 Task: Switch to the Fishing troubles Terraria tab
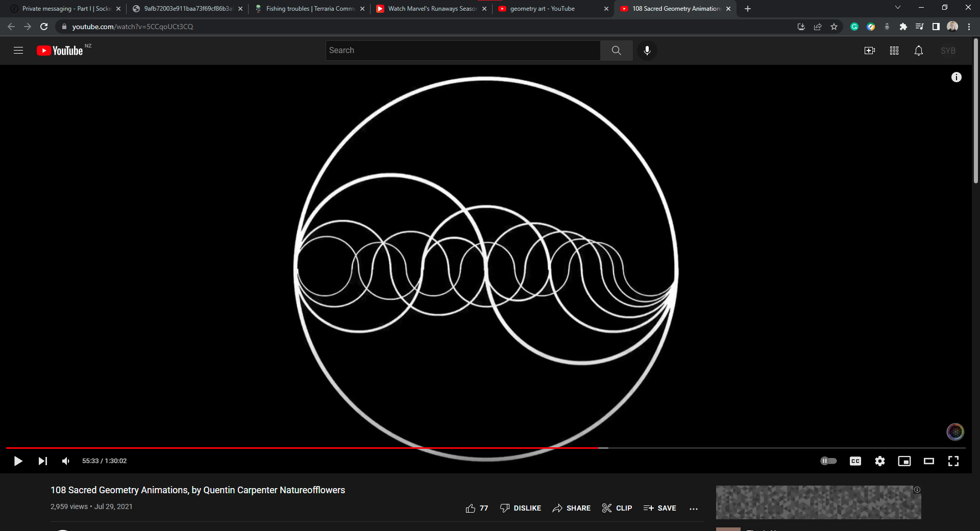(309, 9)
